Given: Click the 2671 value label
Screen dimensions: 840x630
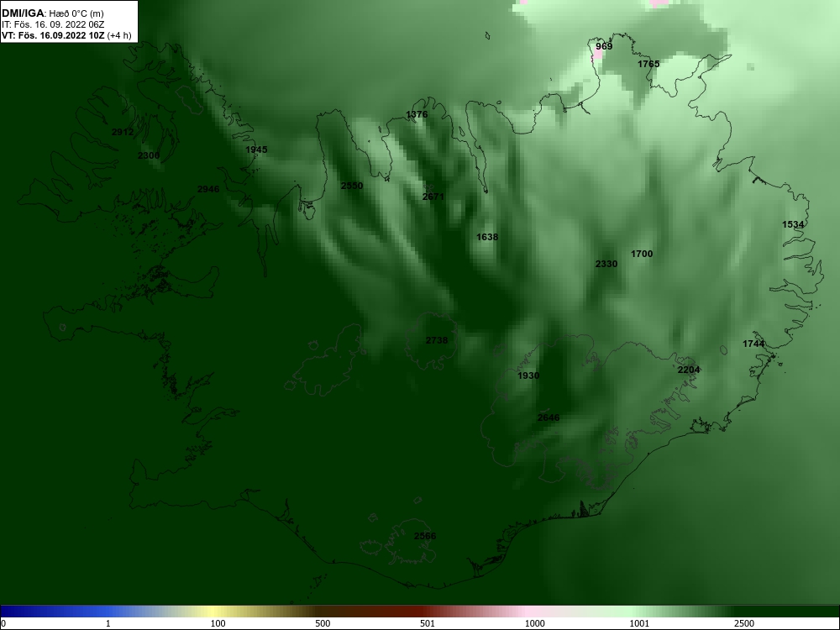Looking at the screenshot, I should coord(433,197).
